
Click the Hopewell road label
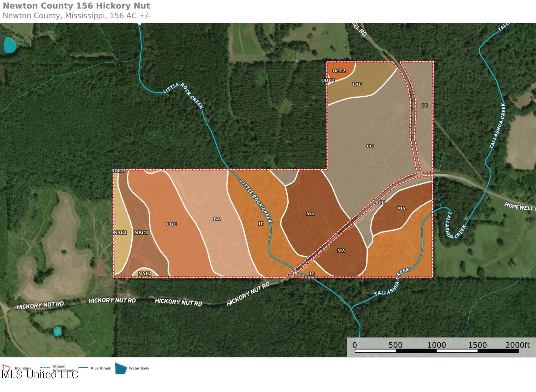pyautogui.click(x=520, y=207)
